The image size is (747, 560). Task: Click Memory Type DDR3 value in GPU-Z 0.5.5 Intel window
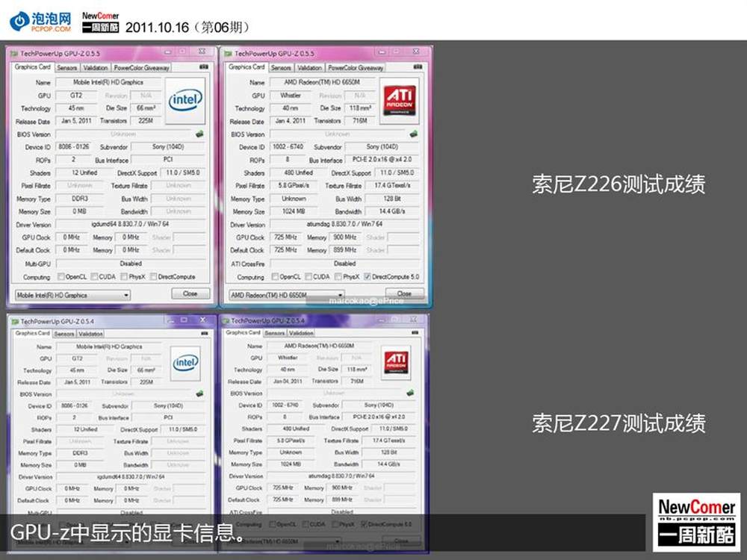click(80, 198)
